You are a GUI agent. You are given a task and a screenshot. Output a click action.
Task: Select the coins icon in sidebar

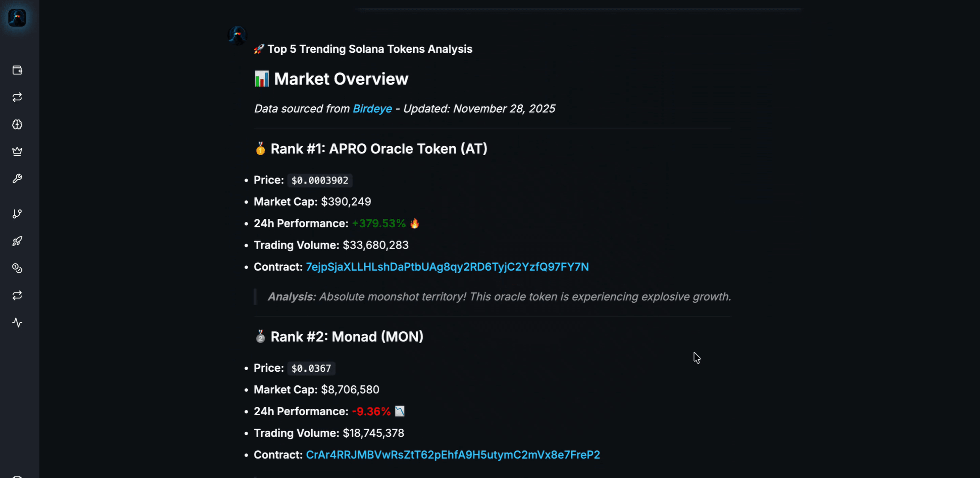17,268
